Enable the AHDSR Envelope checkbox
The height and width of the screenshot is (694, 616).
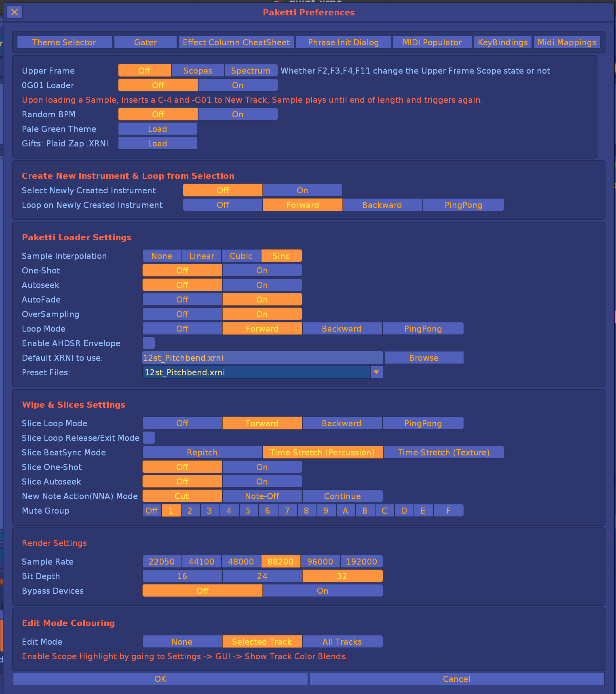149,343
